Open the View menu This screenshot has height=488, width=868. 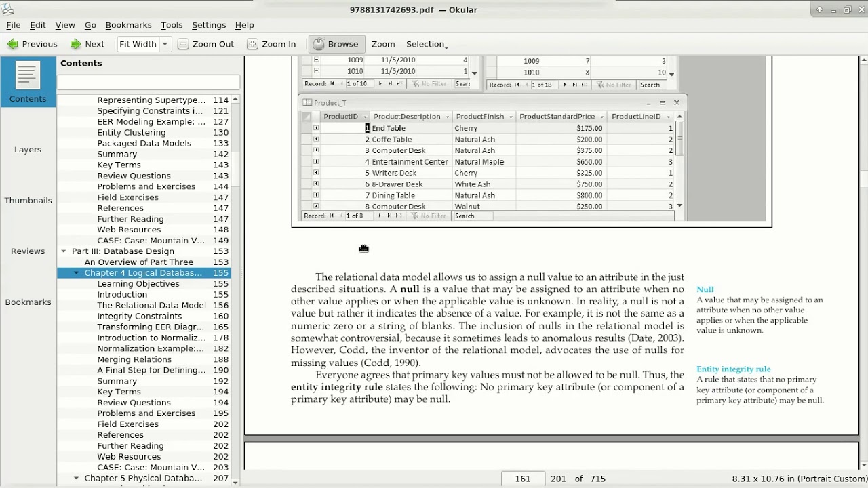coord(65,25)
